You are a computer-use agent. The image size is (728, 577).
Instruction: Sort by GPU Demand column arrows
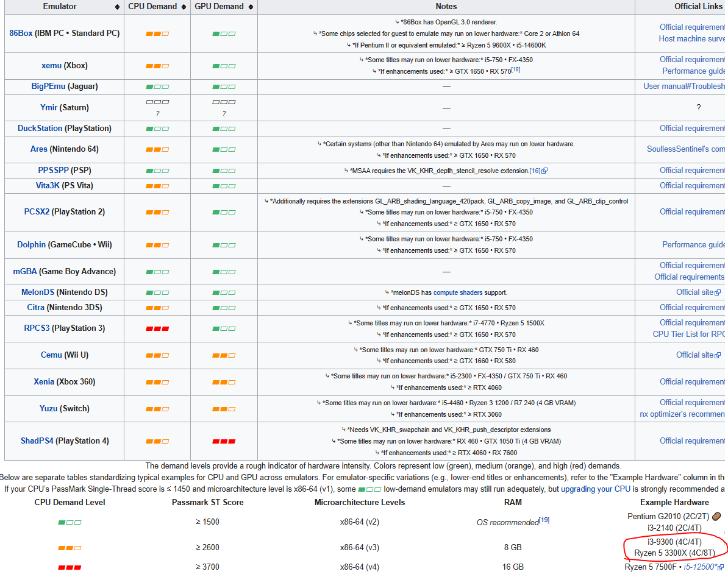pyautogui.click(x=251, y=7)
